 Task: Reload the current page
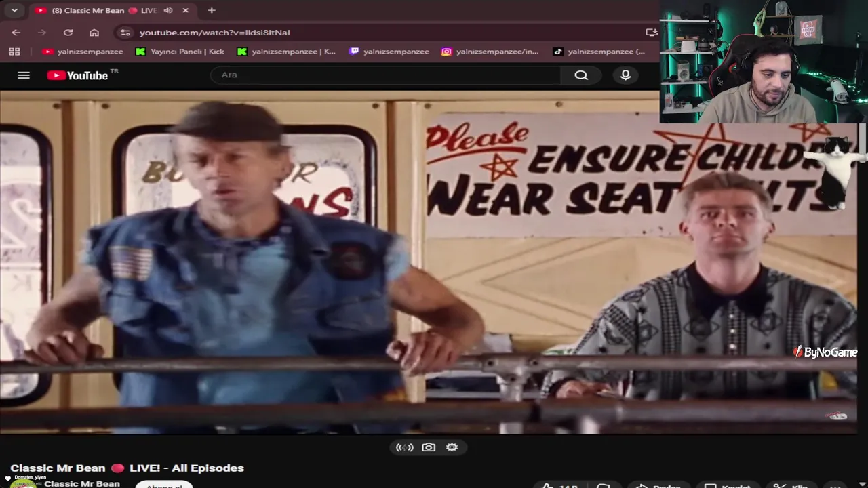pyautogui.click(x=68, y=32)
